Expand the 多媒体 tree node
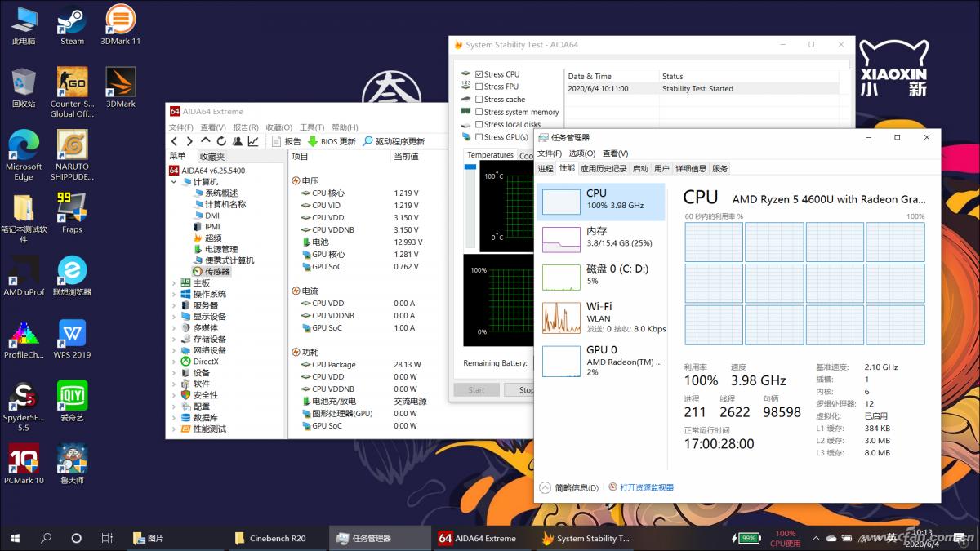Screen dimensions: 980x551 tap(174, 328)
